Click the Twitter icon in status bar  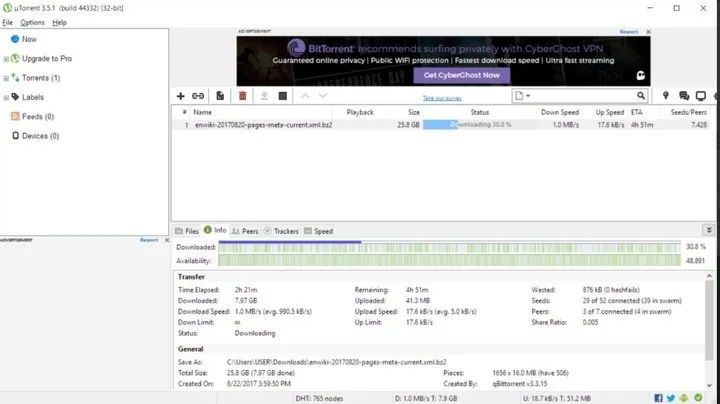(671, 398)
